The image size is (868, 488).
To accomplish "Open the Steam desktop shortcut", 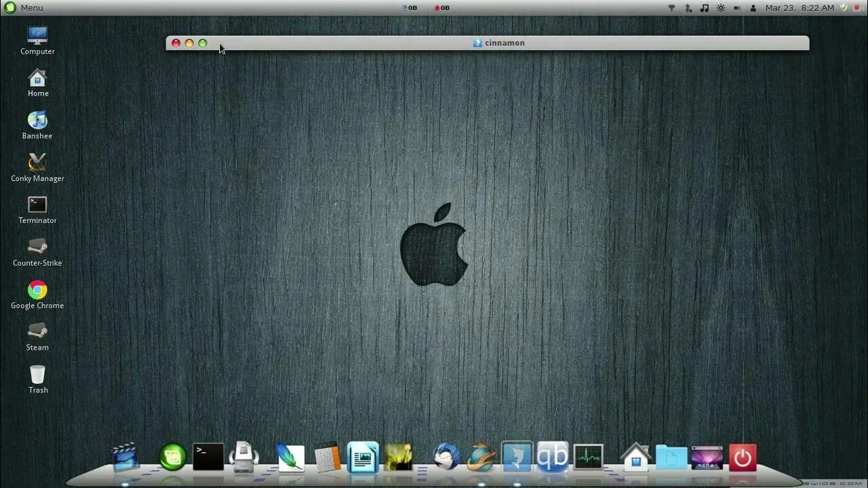I will 37,338.
